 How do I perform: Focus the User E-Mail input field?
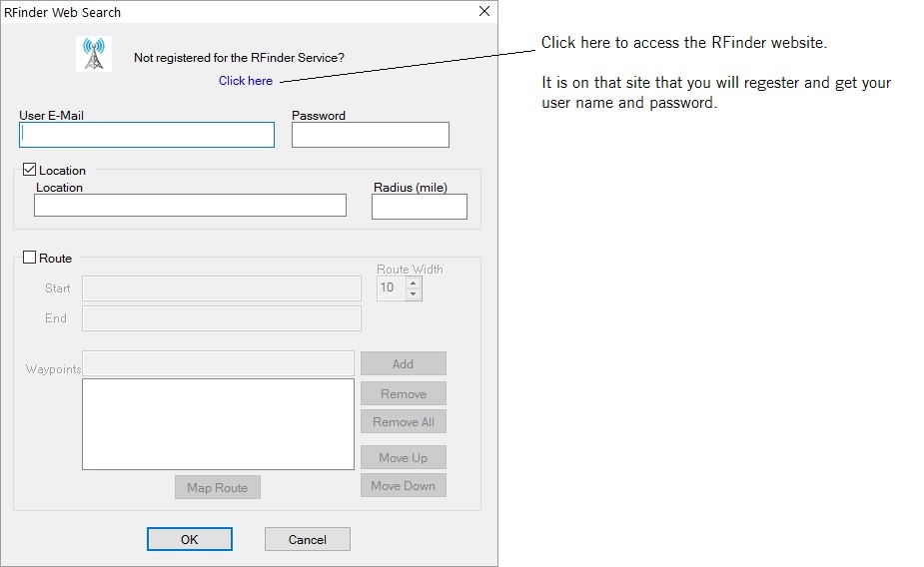click(147, 135)
